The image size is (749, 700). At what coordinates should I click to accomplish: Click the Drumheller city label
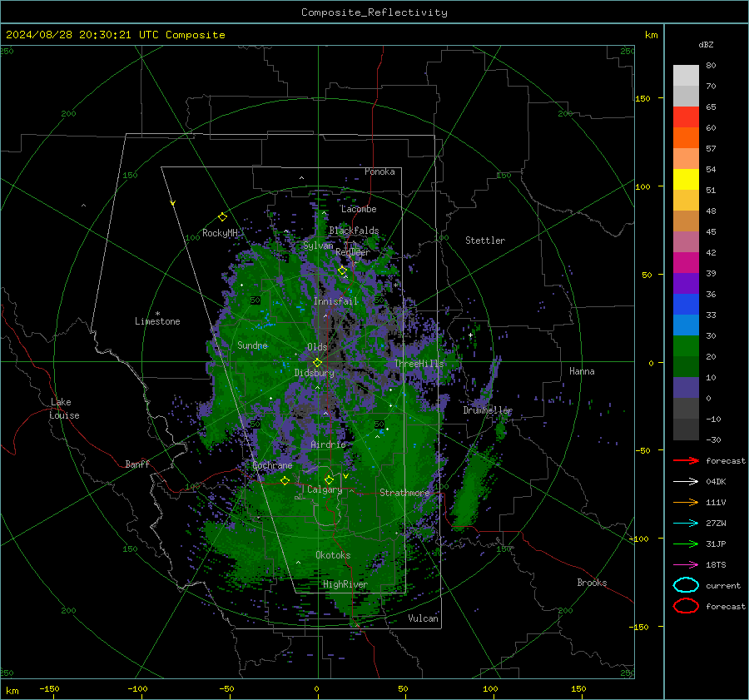[x=488, y=410]
